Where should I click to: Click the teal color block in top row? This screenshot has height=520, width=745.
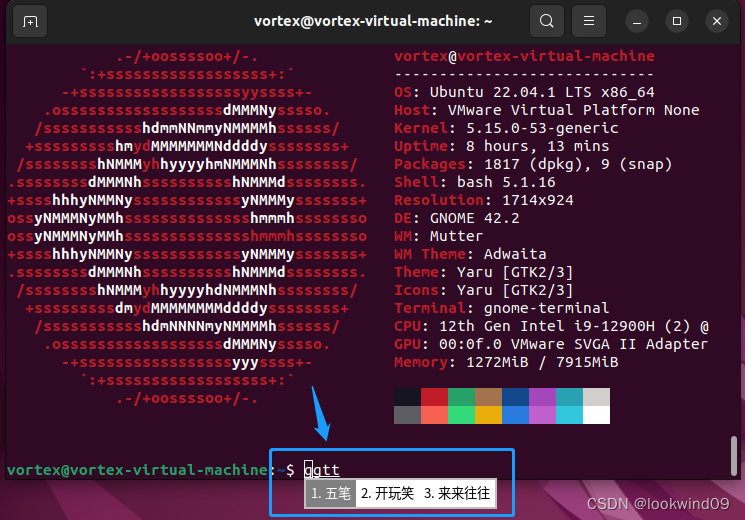coord(570,397)
